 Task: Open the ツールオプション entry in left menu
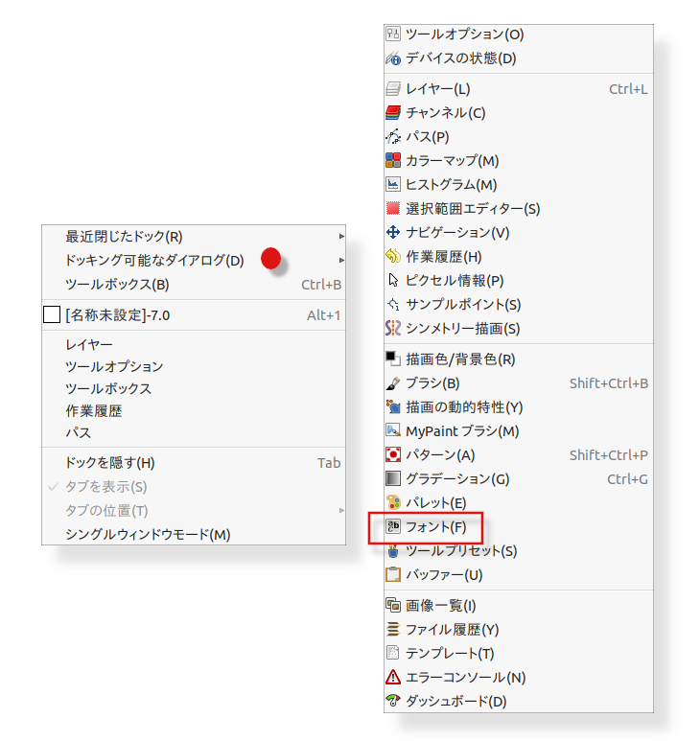pyautogui.click(x=114, y=367)
